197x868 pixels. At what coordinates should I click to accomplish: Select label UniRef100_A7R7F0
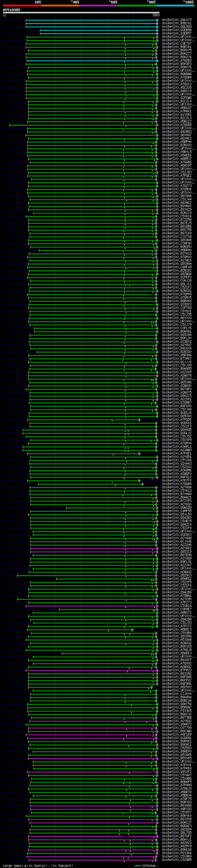[x=176, y=481]
